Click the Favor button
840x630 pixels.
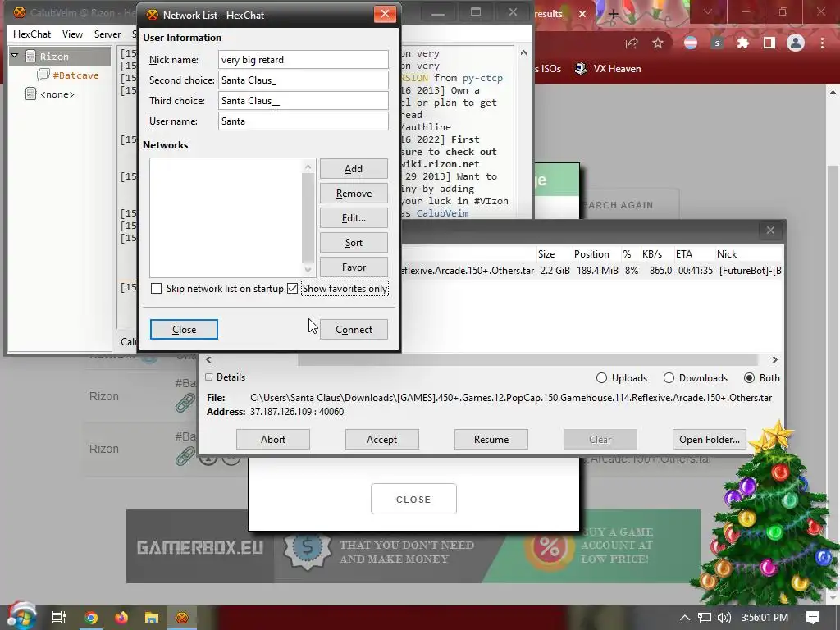pos(354,267)
